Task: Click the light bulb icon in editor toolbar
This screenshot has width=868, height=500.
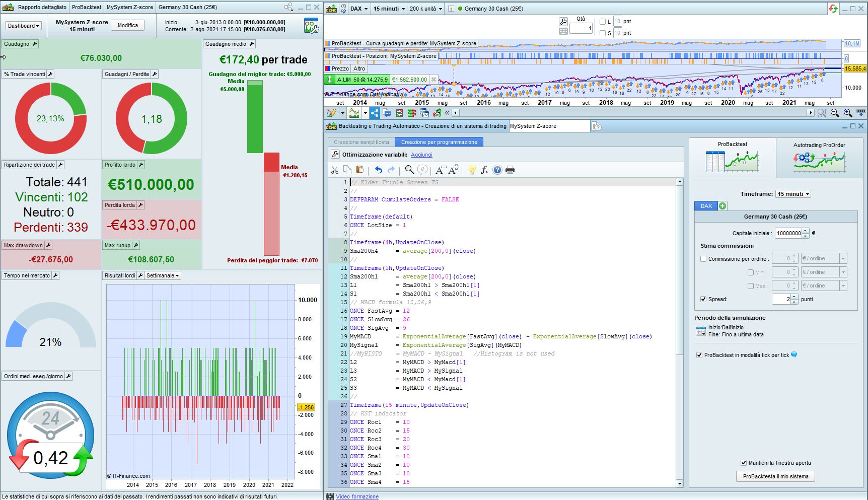Action: (x=472, y=170)
